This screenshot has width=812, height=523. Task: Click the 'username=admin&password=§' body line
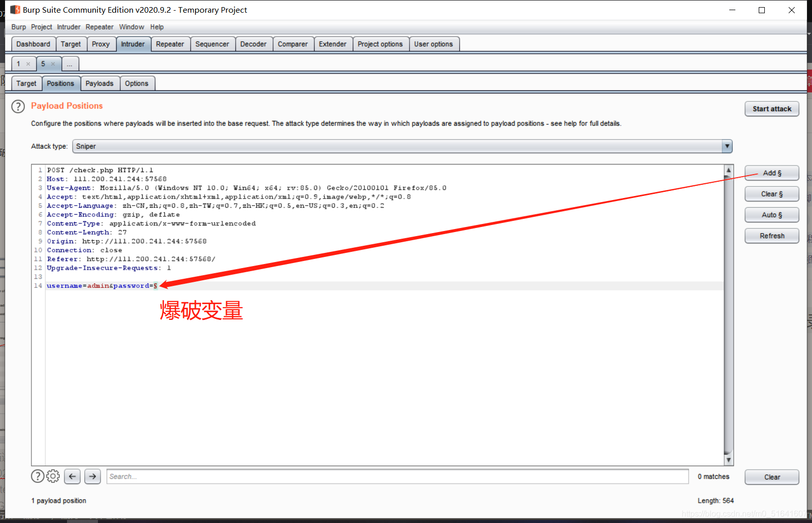coord(102,286)
